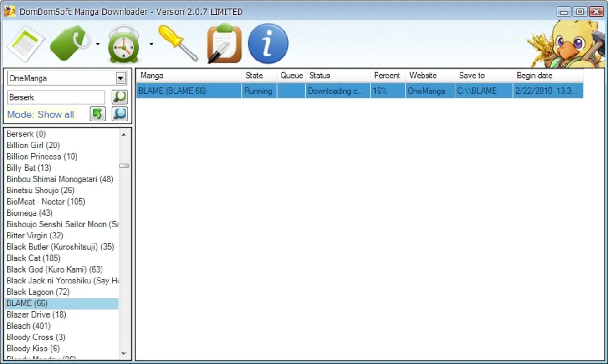Image resolution: width=608 pixels, height=364 pixels.
Task: Click the clipboard with pen icon
Action: coord(224,44)
